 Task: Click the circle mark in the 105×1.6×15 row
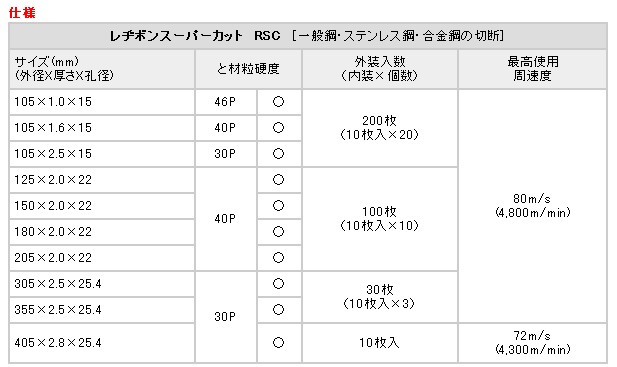(278, 128)
